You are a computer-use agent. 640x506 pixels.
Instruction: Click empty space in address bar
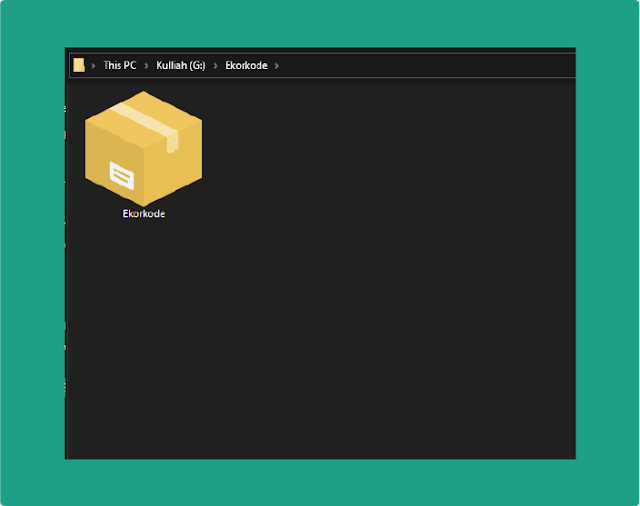click(x=424, y=65)
